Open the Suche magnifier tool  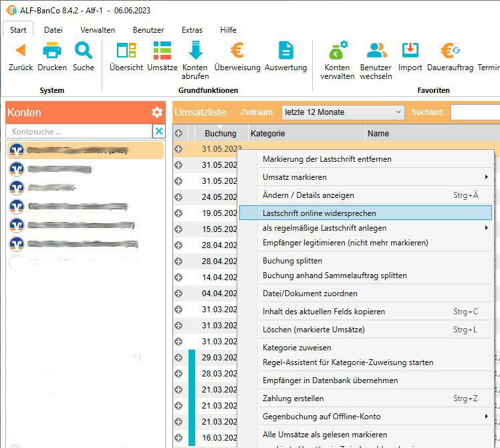(84, 51)
